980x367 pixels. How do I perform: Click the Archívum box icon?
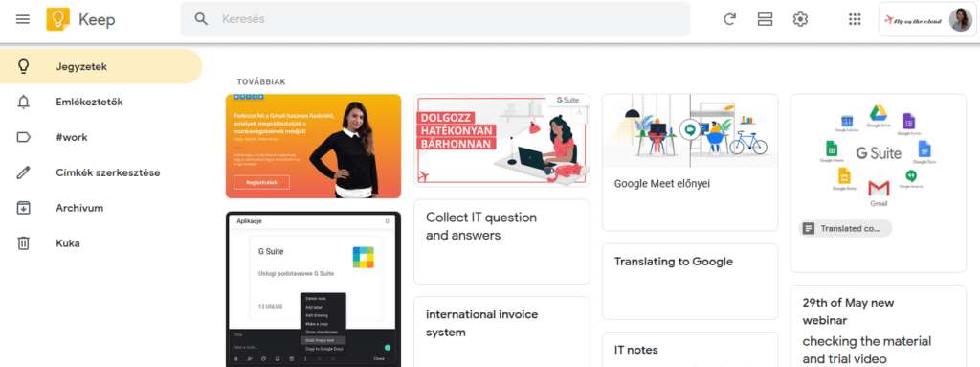point(23,208)
